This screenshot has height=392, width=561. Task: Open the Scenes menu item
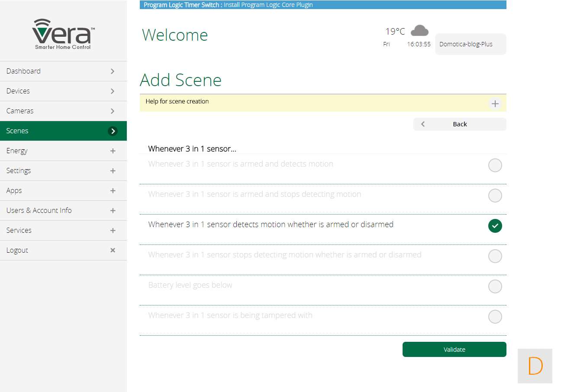63,131
